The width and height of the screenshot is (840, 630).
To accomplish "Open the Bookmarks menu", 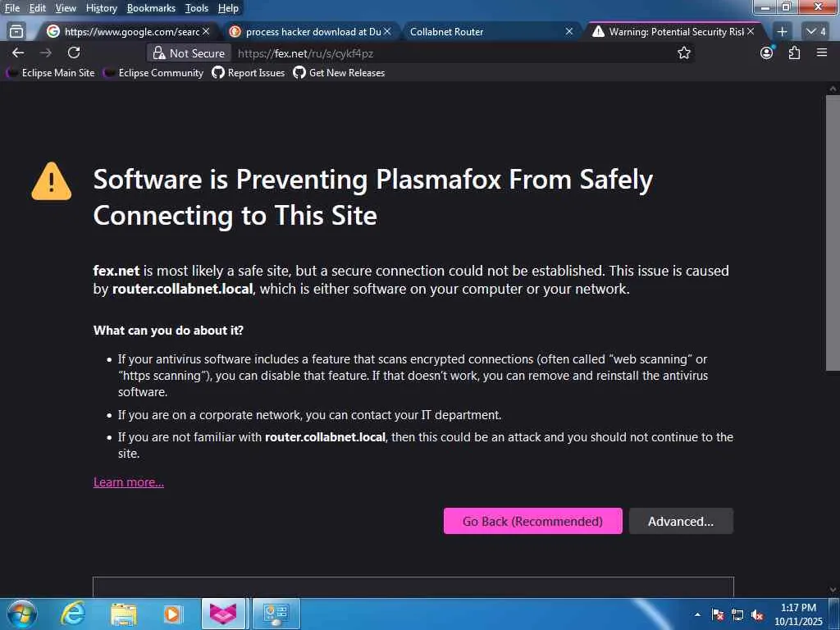I will click(151, 8).
